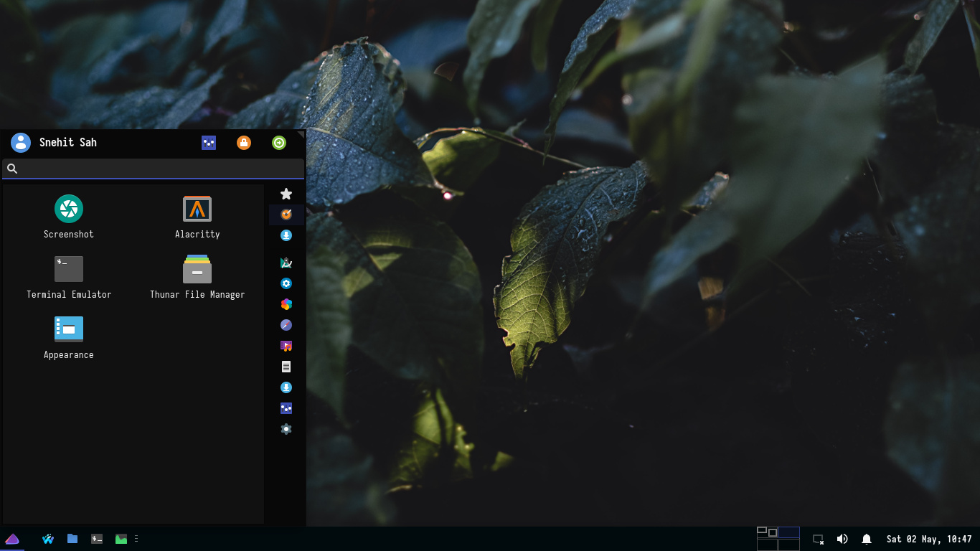Click the green log out icon

point(279,143)
